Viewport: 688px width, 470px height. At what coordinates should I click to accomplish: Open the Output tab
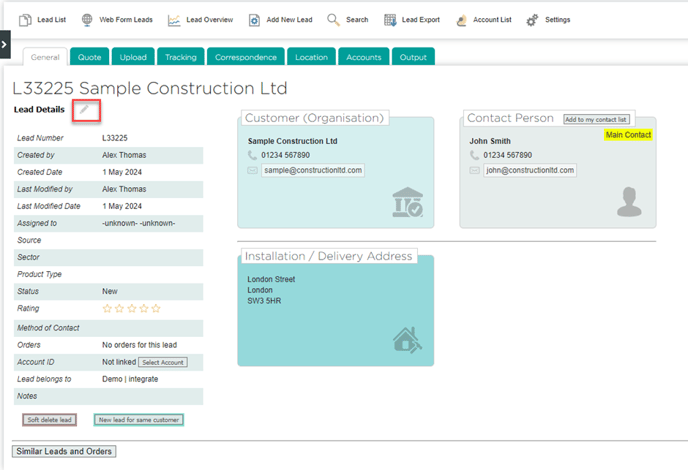[x=413, y=58]
